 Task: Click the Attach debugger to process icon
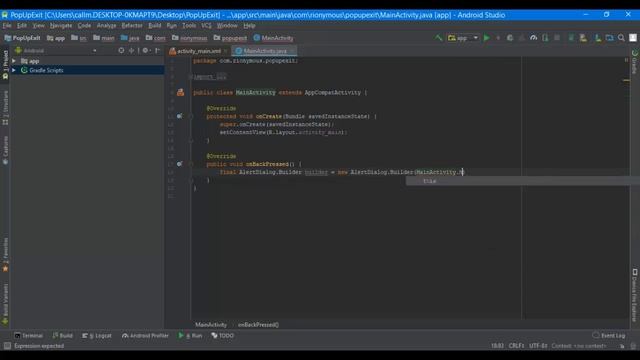point(545,38)
